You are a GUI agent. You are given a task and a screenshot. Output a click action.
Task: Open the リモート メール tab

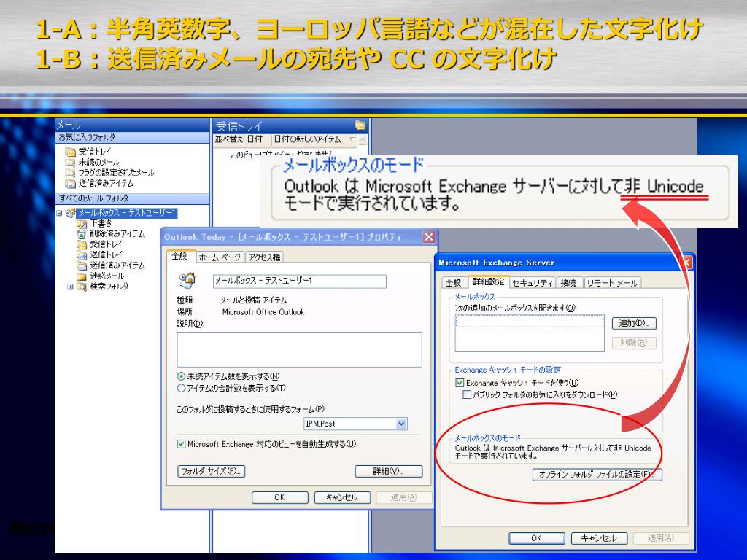(x=612, y=283)
